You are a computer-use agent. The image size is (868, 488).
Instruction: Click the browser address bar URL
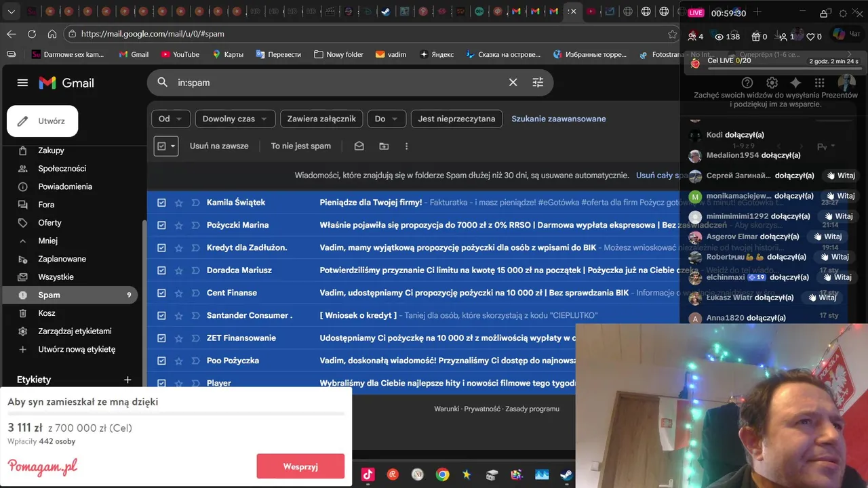[x=153, y=34]
